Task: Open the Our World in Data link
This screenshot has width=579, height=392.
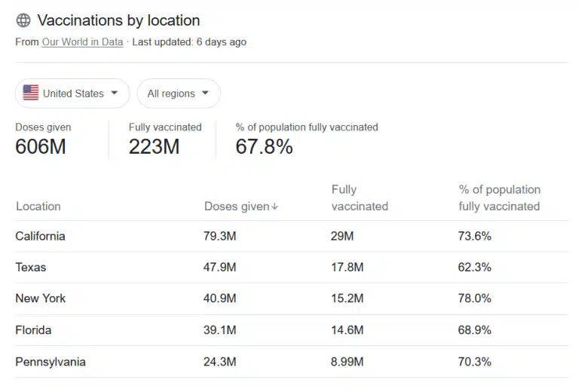Action: (x=82, y=42)
